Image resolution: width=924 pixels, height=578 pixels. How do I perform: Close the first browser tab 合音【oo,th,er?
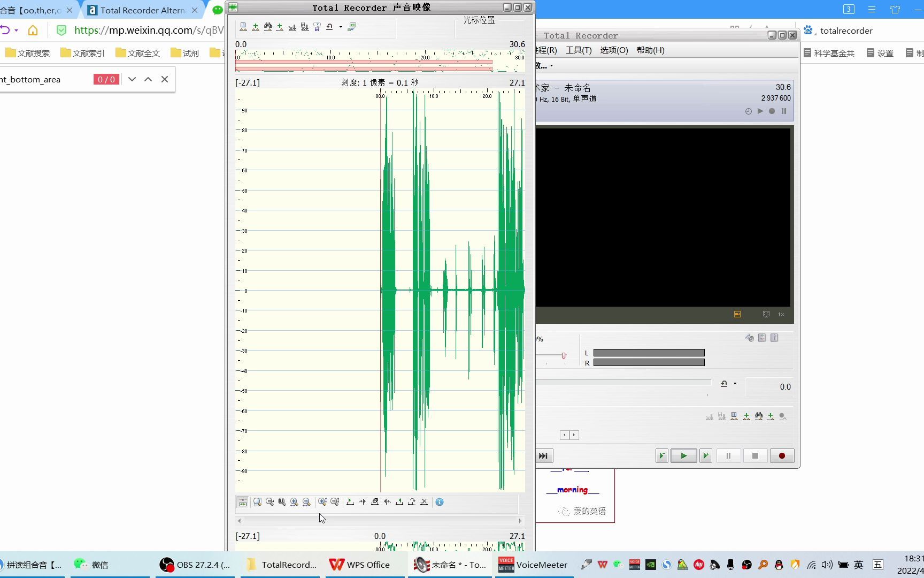coord(70,10)
